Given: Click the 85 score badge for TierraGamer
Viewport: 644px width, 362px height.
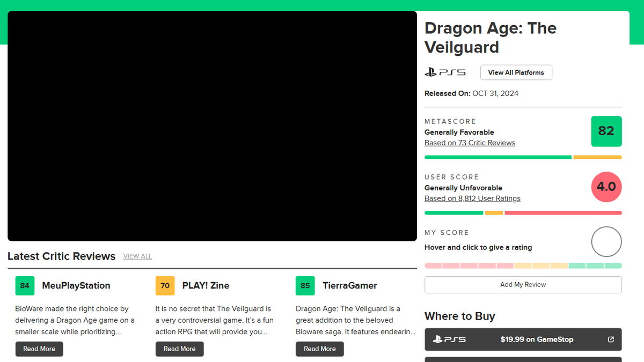Looking at the screenshot, I should click(x=305, y=286).
